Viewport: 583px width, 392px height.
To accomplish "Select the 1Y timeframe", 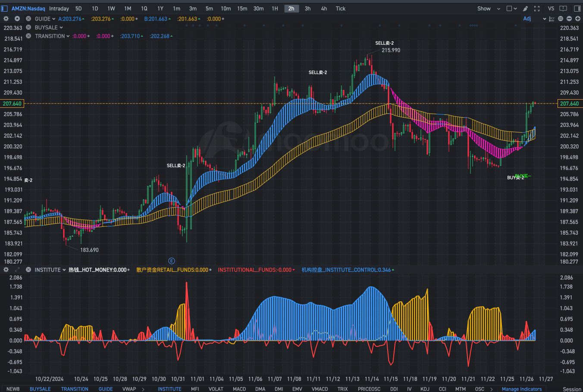I will coord(160,8).
